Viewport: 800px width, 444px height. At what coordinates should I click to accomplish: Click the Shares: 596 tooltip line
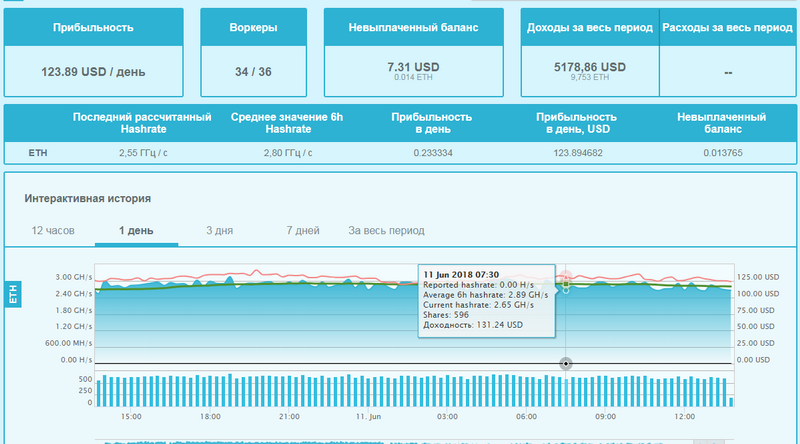[x=446, y=315]
